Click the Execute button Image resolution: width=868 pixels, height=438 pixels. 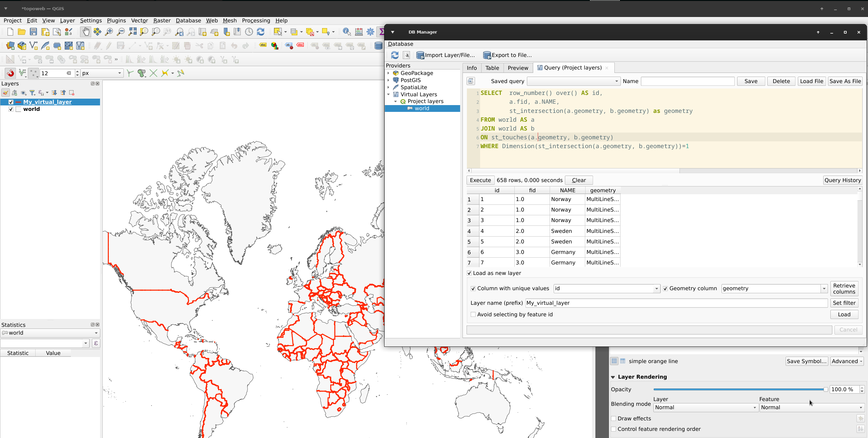[480, 180]
